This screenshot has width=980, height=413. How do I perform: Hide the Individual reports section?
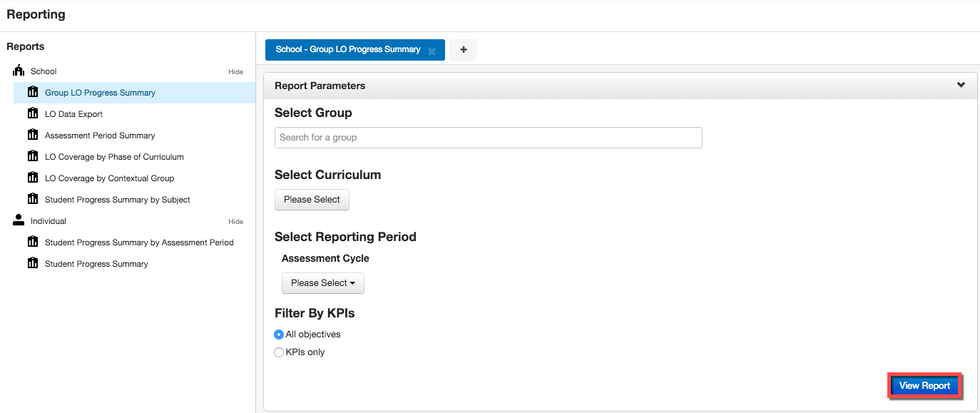pos(235,222)
